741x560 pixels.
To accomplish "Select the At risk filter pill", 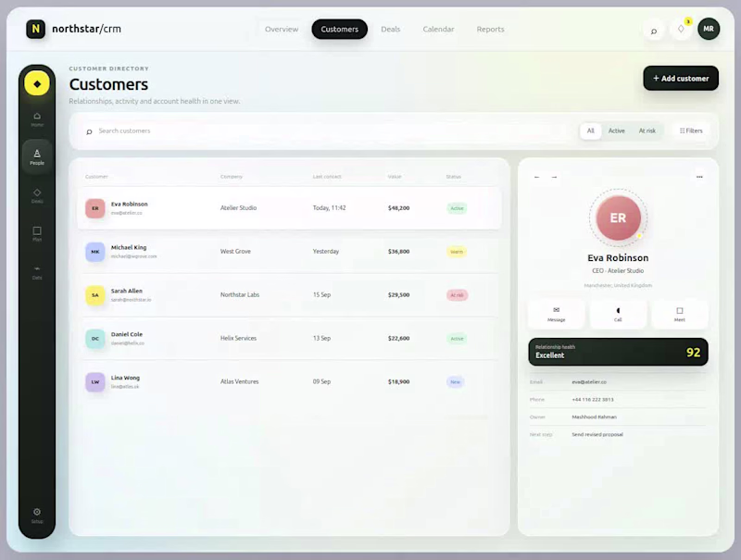I will [647, 131].
